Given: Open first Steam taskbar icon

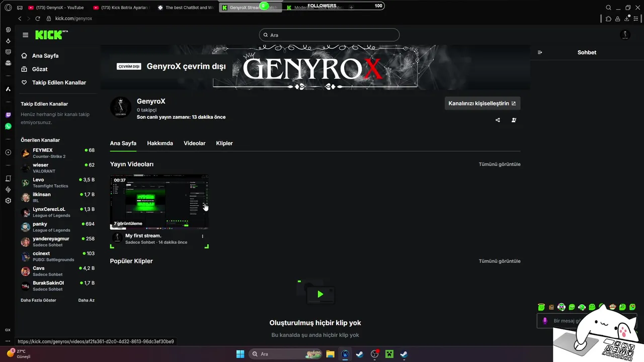Looking at the screenshot, I should tap(359, 354).
